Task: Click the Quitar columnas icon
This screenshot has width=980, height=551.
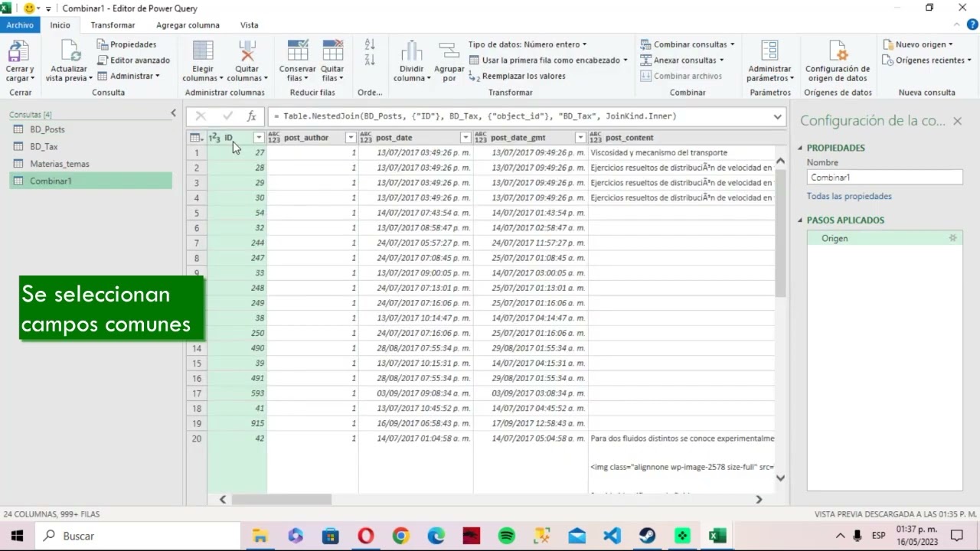Action: click(x=247, y=51)
